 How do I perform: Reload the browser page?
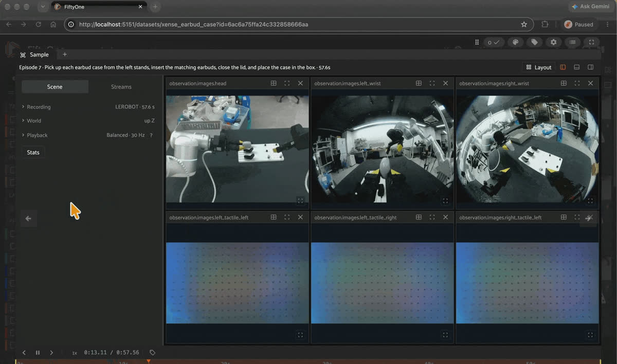pos(38,24)
